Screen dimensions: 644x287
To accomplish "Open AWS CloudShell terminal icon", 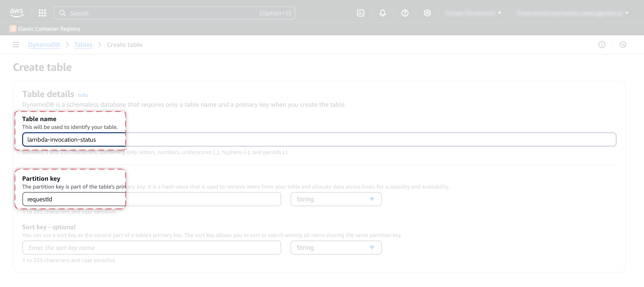I will (361, 13).
